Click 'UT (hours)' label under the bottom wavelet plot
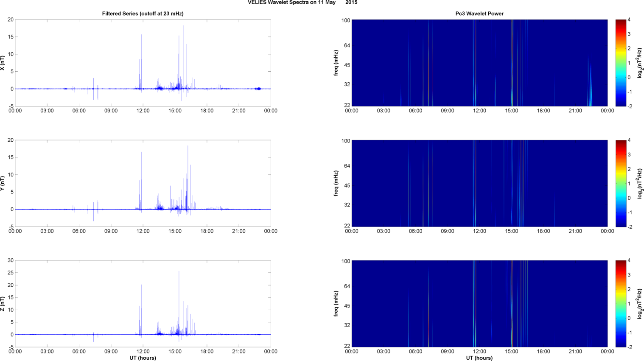This screenshot has width=644, height=361. [479, 358]
